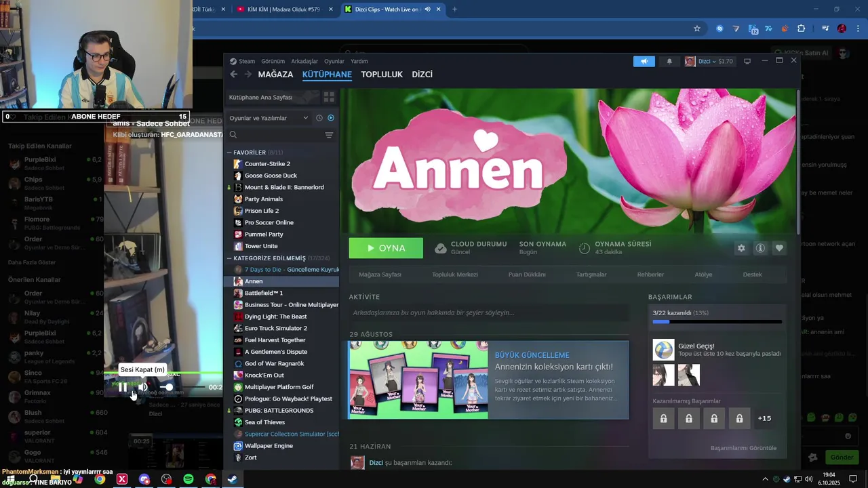Select Euro Truck Simulator 2 in the list
The image size is (868, 488).
coord(276,328)
